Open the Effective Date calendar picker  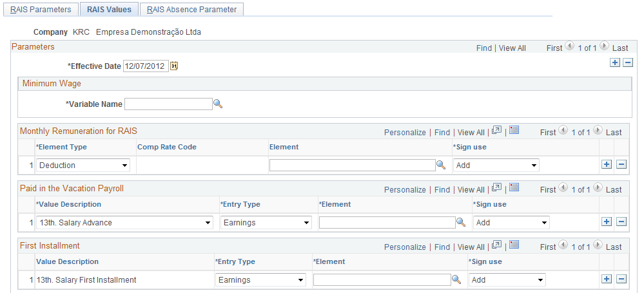174,66
